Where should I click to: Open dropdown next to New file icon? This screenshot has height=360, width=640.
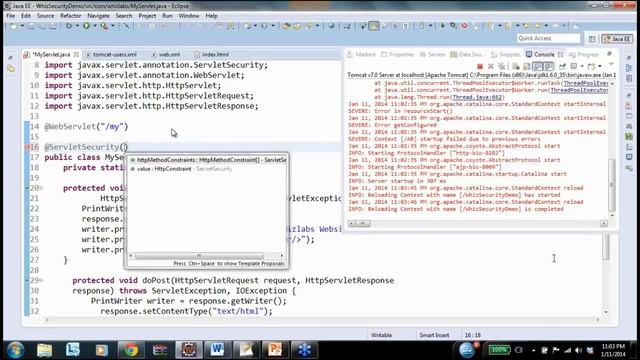coord(22,26)
